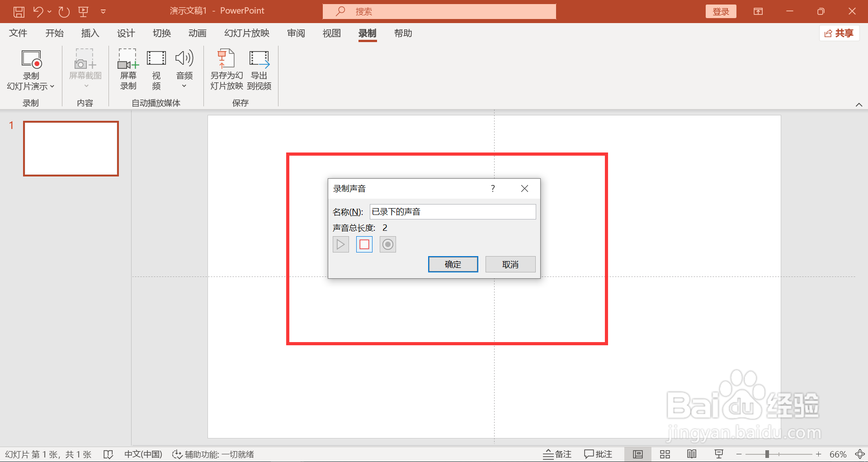Select the 录制 tab
The image size is (868, 462).
pos(367,33)
